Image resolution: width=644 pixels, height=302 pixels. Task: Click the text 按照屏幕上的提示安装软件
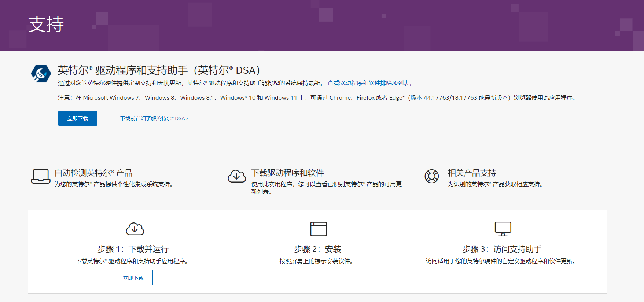pyautogui.click(x=316, y=261)
